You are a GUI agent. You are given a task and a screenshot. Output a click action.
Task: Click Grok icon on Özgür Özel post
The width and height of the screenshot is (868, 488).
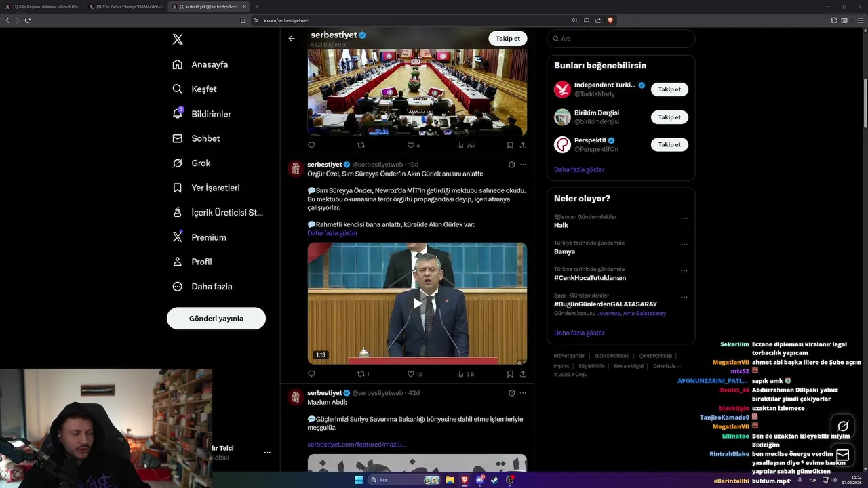click(512, 165)
